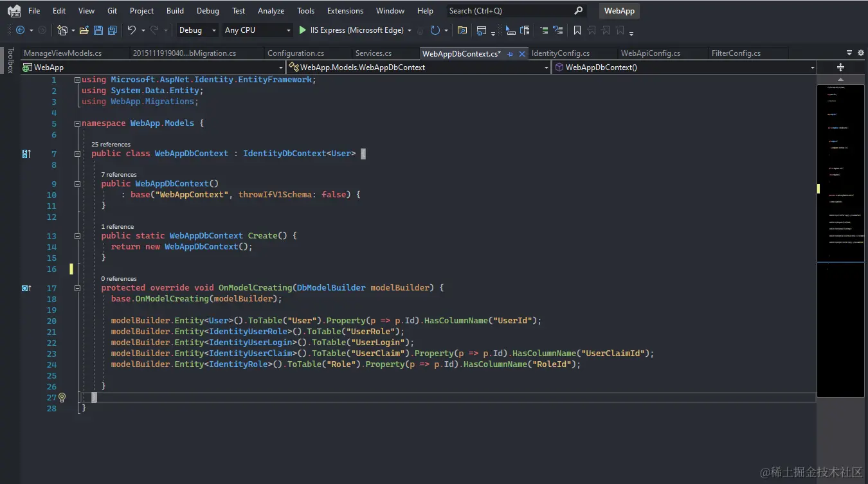Click the Save All icon
The image size is (868, 484).
(113, 30)
